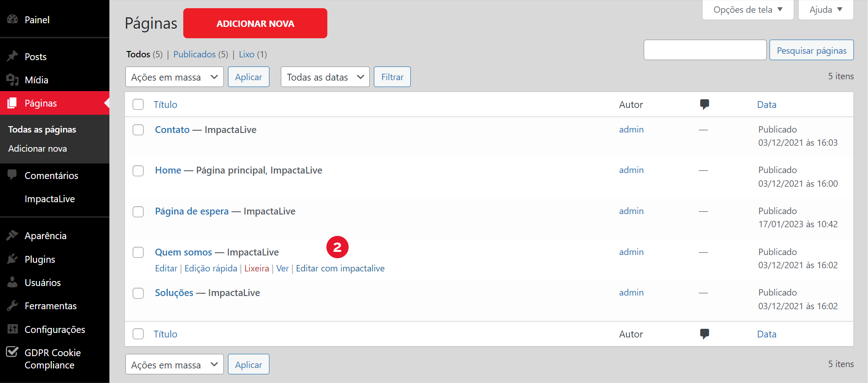
Task: Open the Usuários menu item
Action: point(42,282)
